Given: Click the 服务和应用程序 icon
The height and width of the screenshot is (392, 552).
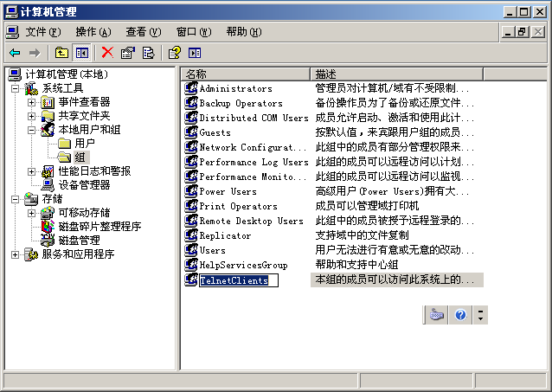Looking at the screenshot, I should (31, 254).
